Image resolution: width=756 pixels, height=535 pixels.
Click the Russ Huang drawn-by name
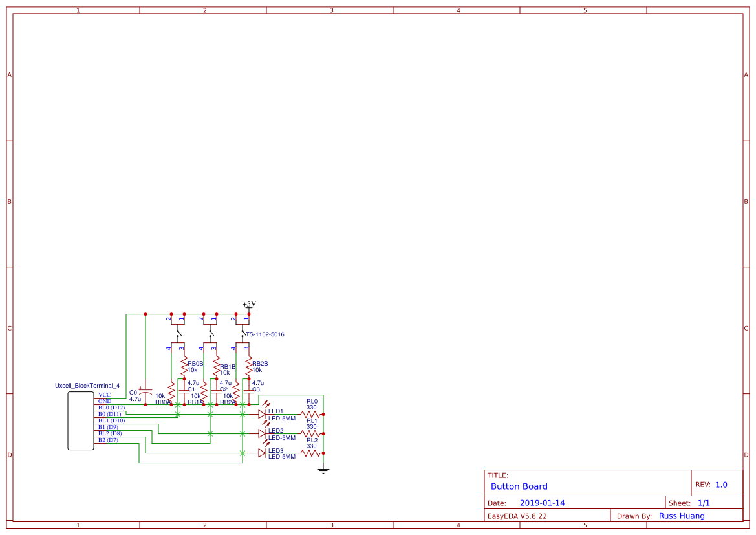pos(681,516)
